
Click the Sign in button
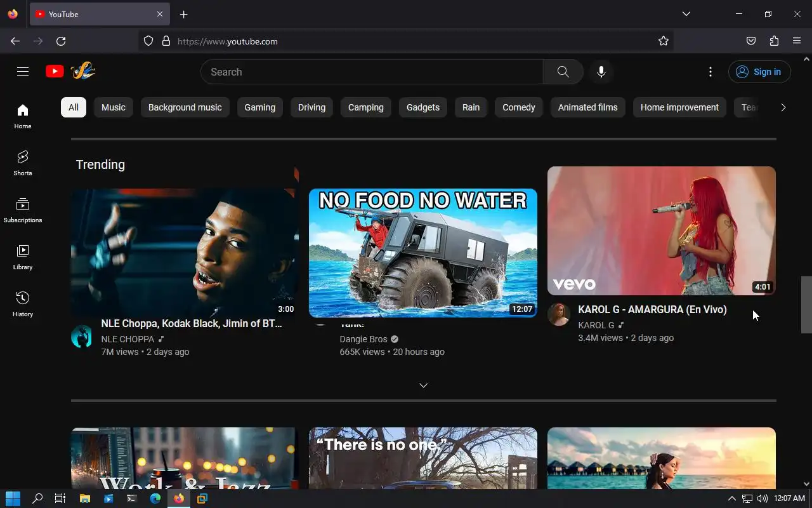[x=759, y=72]
